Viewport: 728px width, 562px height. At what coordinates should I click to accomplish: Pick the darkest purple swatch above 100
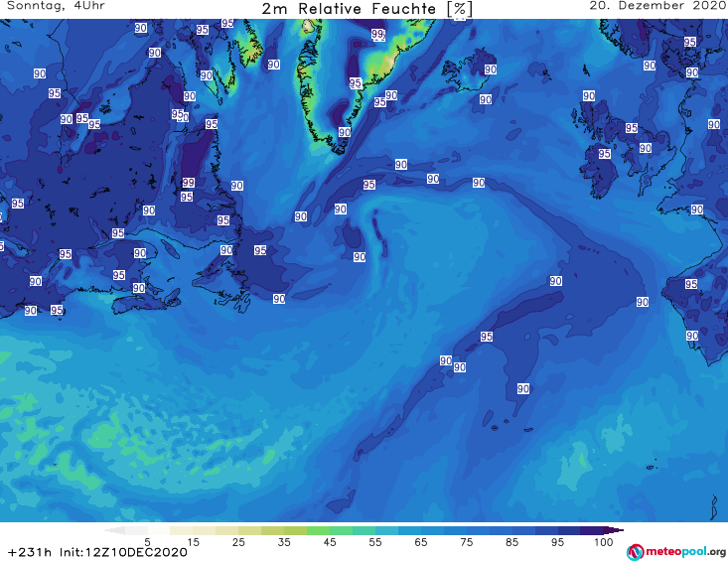tap(592, 530)
